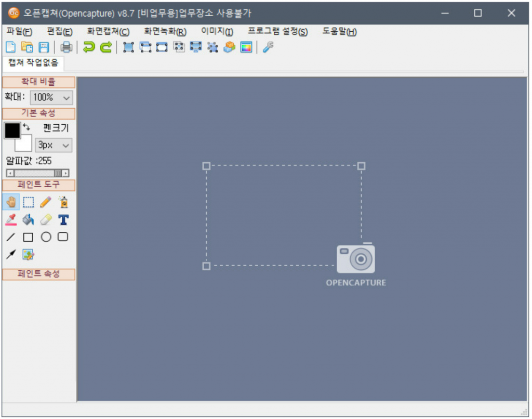Open the 편집(E) menu

[x=60, y=32]
